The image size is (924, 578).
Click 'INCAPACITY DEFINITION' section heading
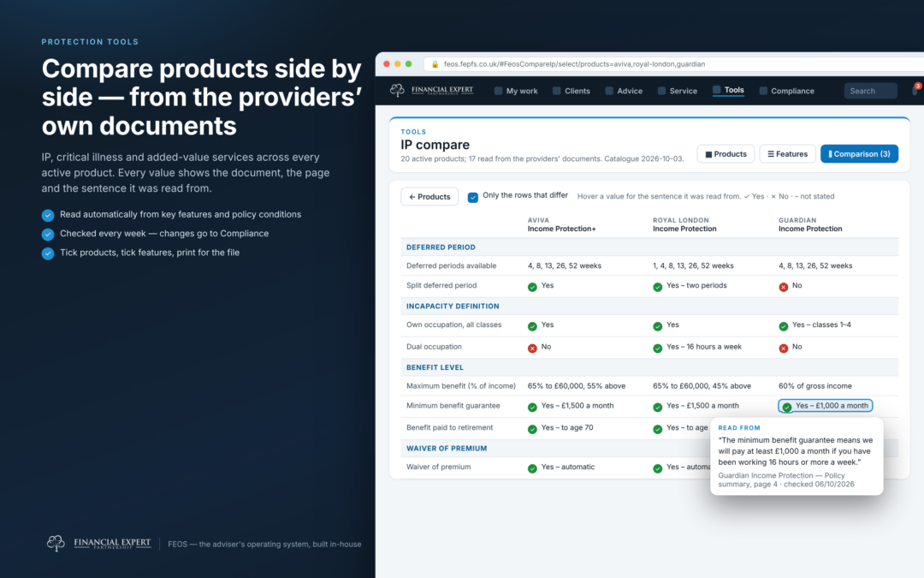click(453, 306)
